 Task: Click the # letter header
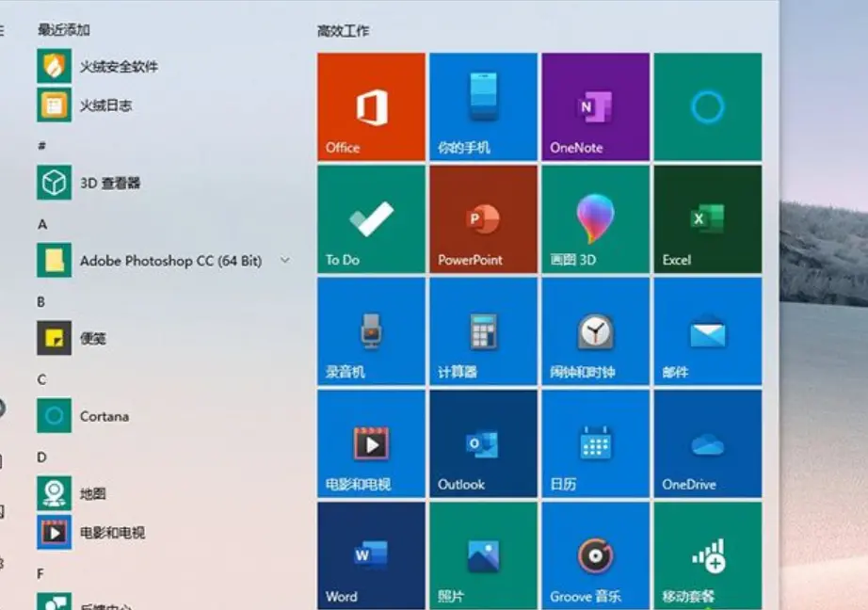tap(41, 146)
